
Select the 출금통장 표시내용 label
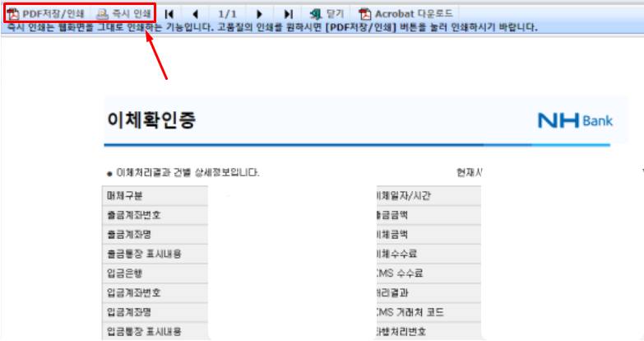coord(144,254)
